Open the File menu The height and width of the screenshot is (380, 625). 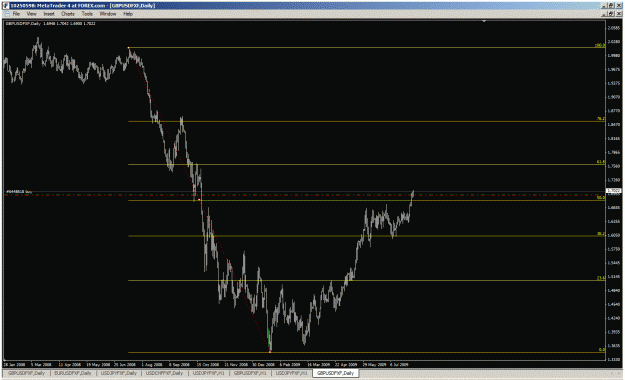pos(16,14)
